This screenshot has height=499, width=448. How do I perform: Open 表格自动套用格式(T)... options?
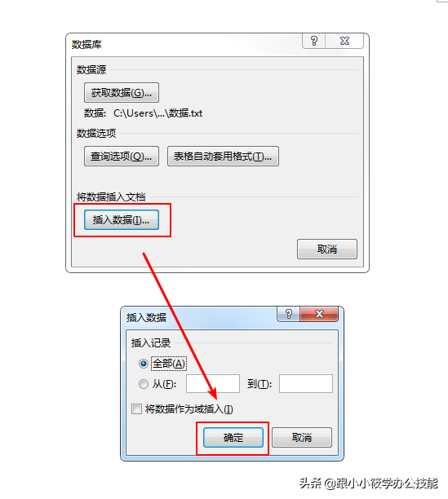coord(223,157)
